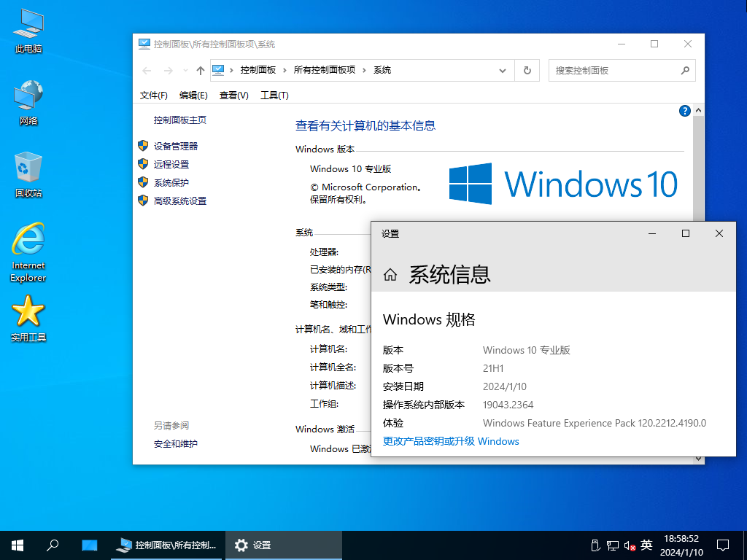Click 更改产品密钥或升级 Windows link
The image size is (747, 560).
point(451,441)
